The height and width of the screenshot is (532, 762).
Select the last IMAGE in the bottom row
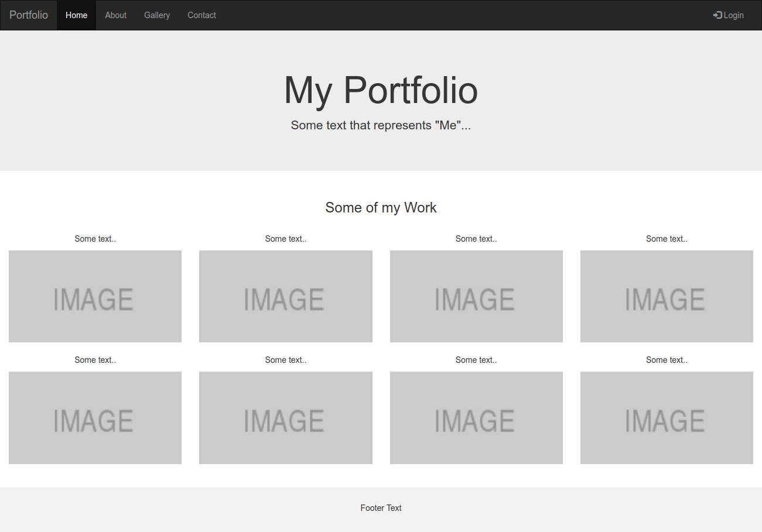tap(666, 417)
